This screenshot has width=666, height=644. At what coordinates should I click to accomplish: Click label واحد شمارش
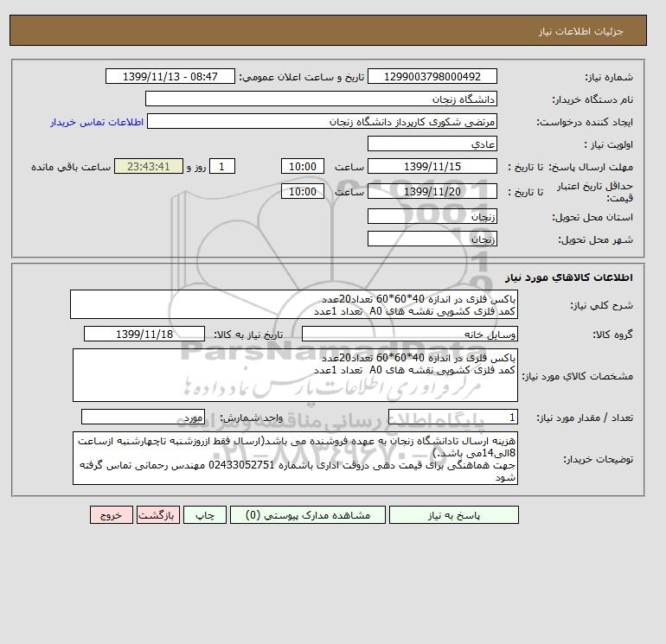pos(251,418)
